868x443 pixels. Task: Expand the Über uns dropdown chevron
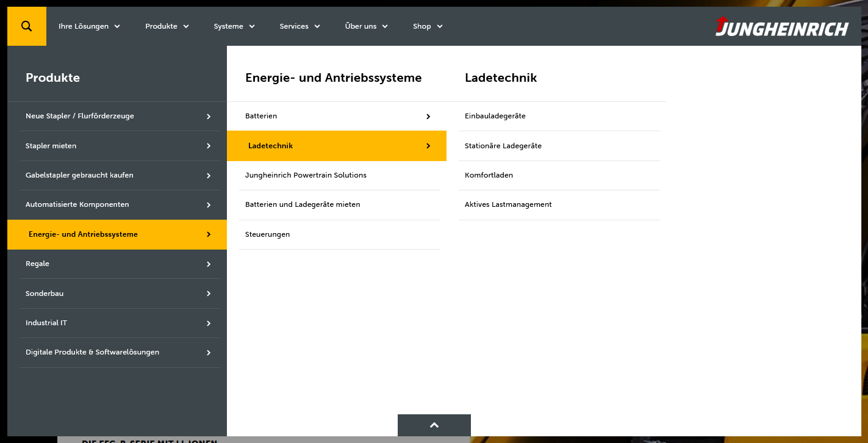[x=385, y=26]
